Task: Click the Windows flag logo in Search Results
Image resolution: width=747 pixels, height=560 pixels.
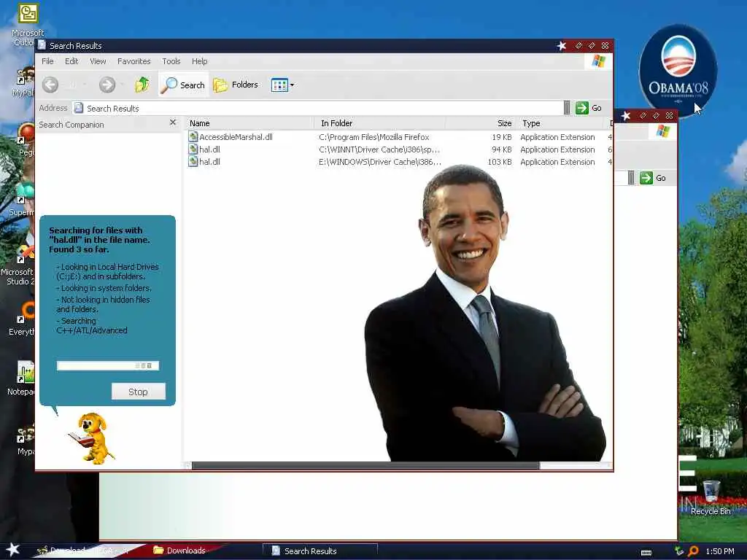Action: tap(599, 61)
